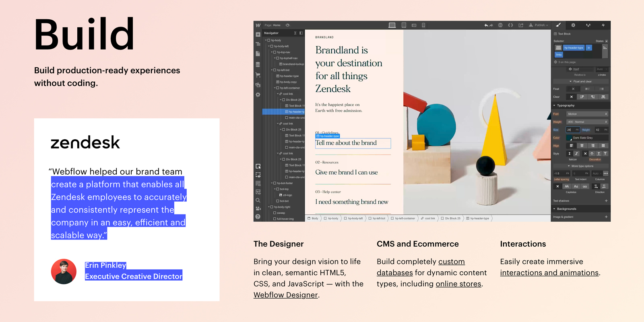Switch to the Interactions lightning tab
The height and width of the screenshot is (322, 644).
click(603, 25)
